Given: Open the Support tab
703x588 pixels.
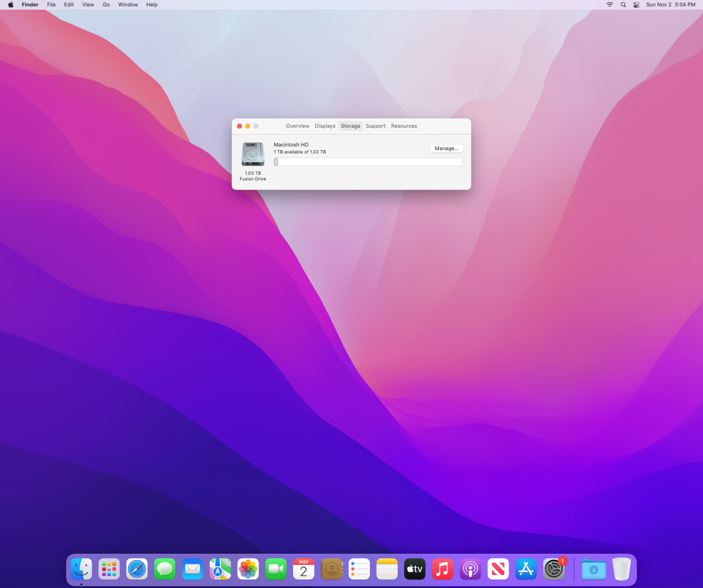Looking at the screenshot, I should click(x=375, y=126).
